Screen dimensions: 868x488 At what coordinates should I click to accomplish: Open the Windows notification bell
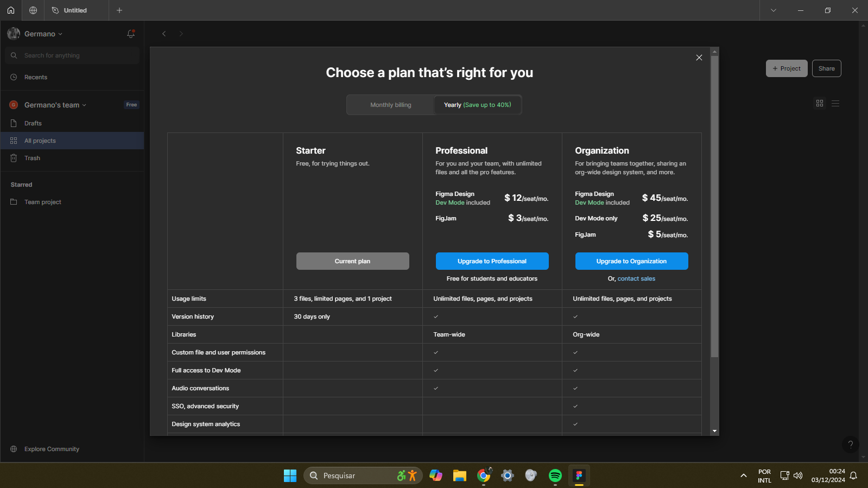click(853, 476)
